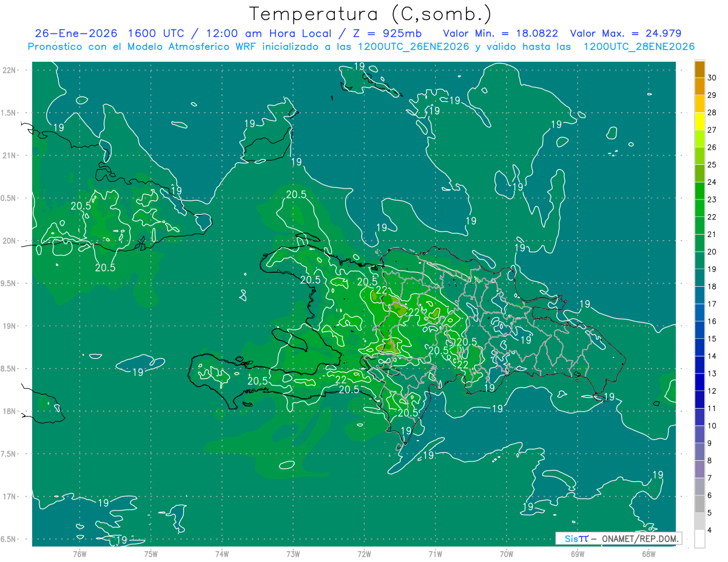
Task: Click the "1.5N" latitude axis label
Action: click(8, 113)
